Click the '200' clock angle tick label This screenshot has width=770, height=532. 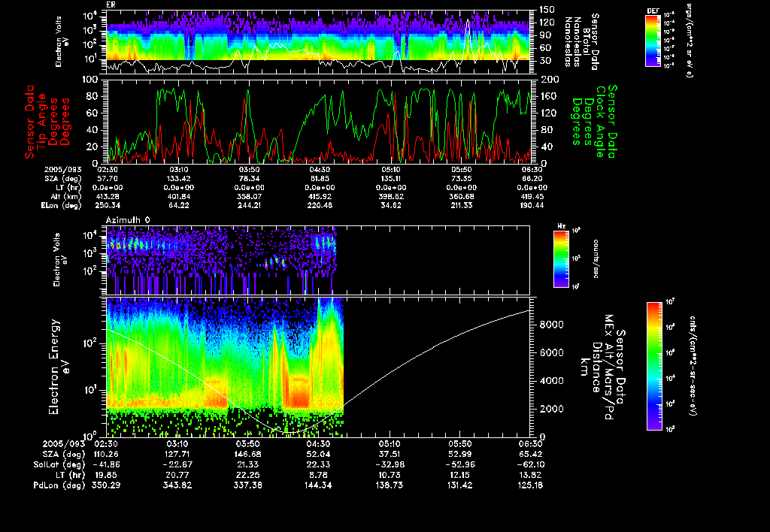point(548,80)
